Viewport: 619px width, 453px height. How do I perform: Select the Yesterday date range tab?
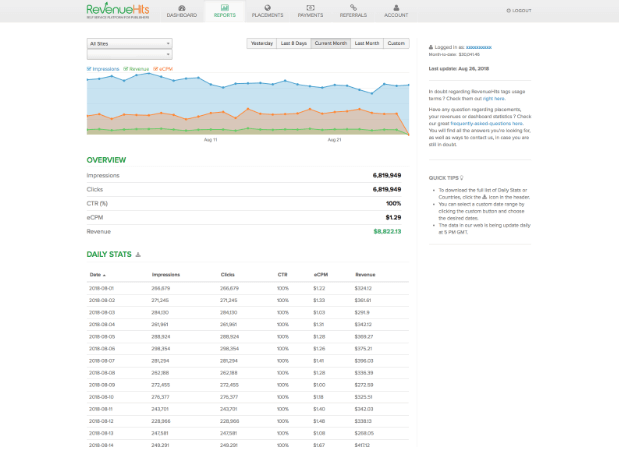coord(261,44)
